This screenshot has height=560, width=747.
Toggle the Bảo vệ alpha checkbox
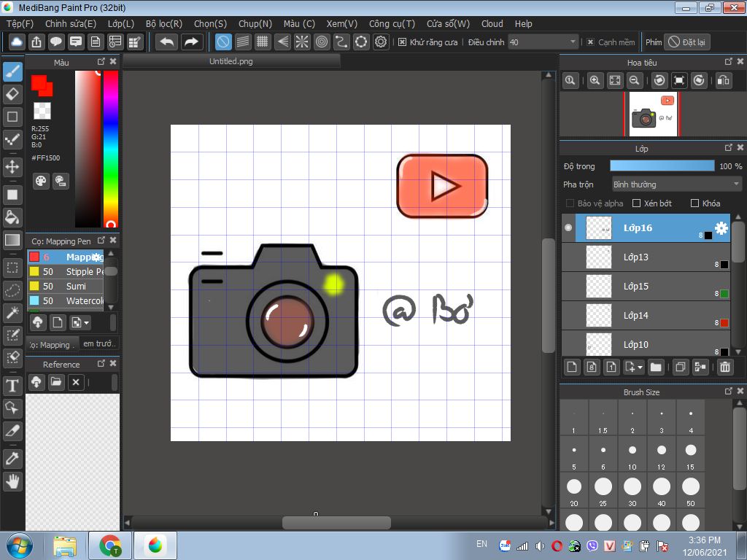[x=570, y=203]
